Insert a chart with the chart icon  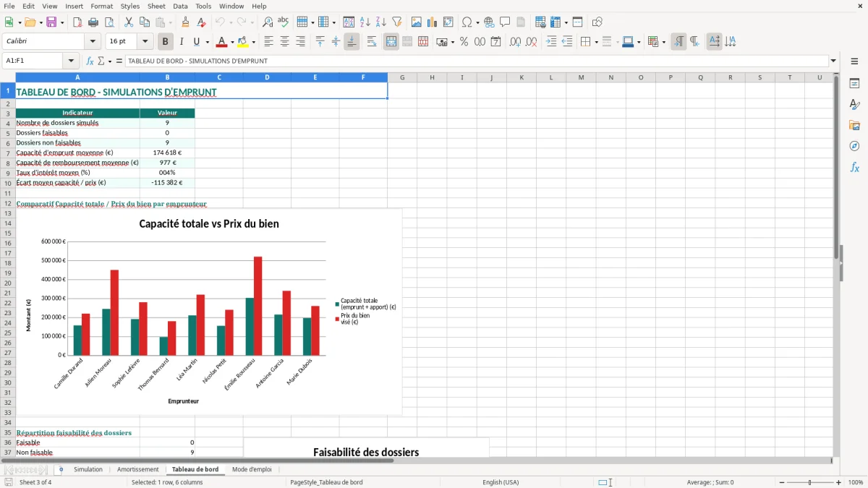(x=433, y=22)
